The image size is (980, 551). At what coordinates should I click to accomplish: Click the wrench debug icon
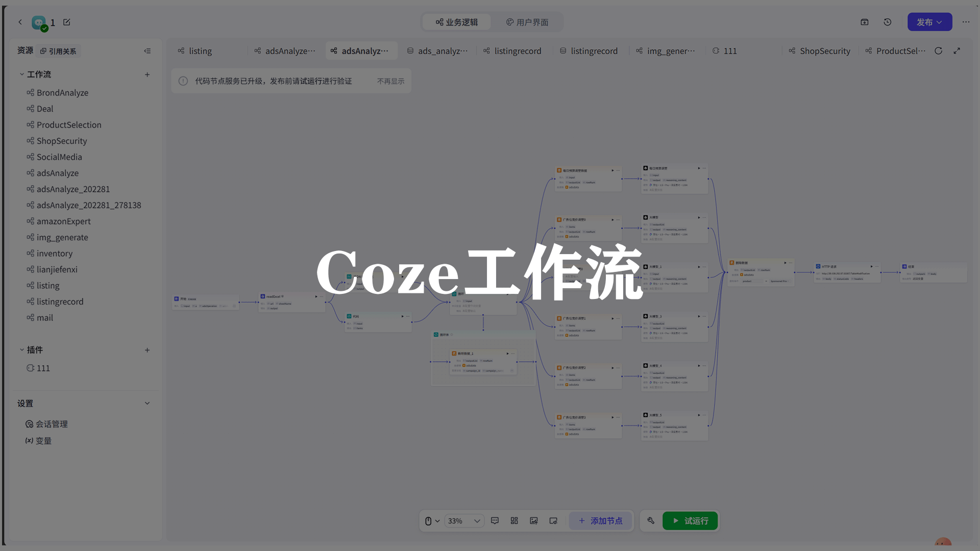pyautogui.click(x=651, y=521)
